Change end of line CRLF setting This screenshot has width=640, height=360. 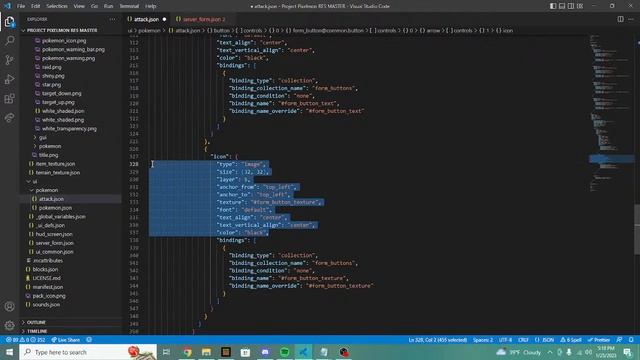[523, 340]
